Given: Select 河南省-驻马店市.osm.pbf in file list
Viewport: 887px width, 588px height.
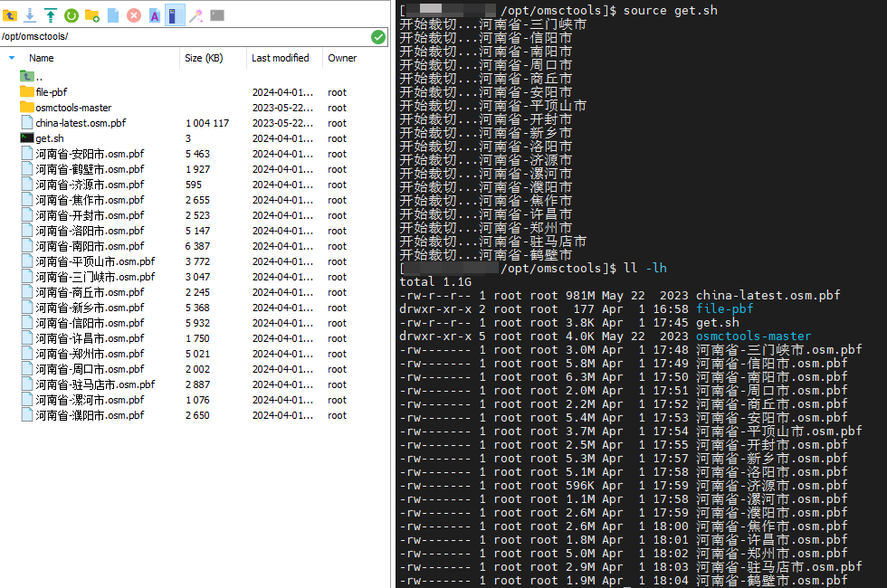Looking at the screenshot, I should (95, 384).
